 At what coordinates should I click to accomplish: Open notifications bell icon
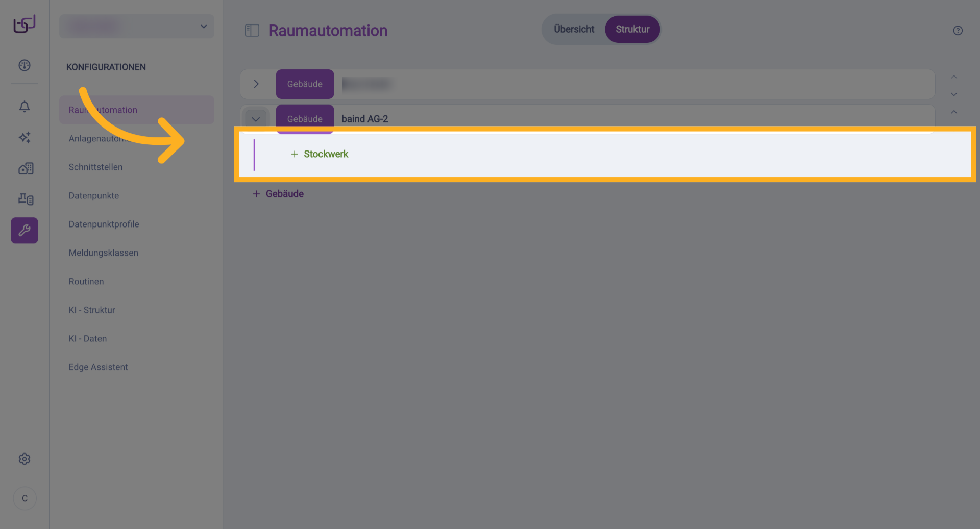pyautogui.click(x=24, y=106)
